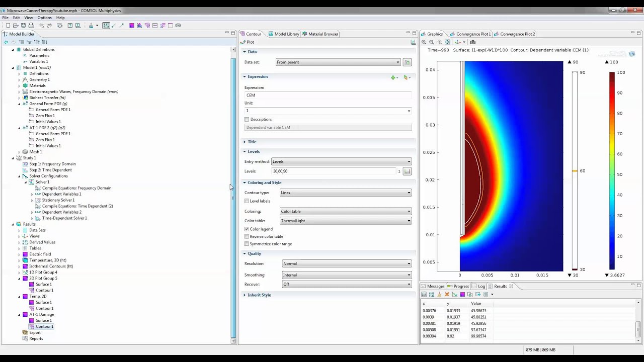Uncheck the Color legend checkbox

247,229
